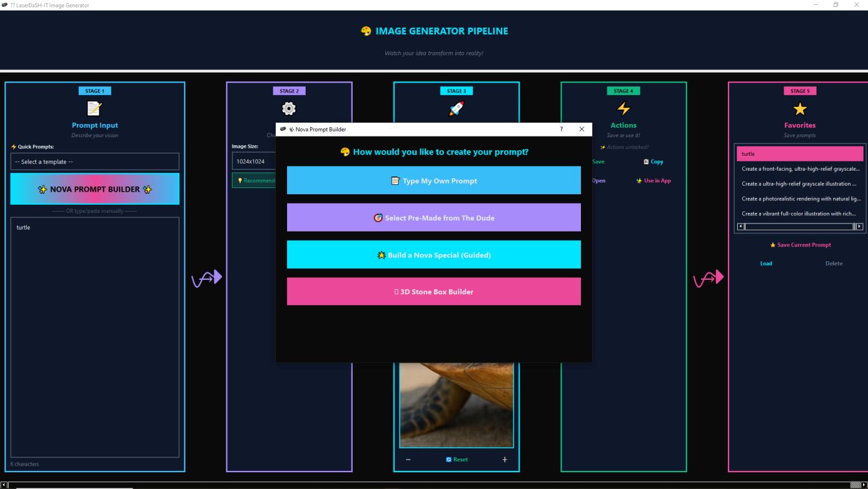Select the photorealistic rendering favorite prompt

[x=800, y=199]
